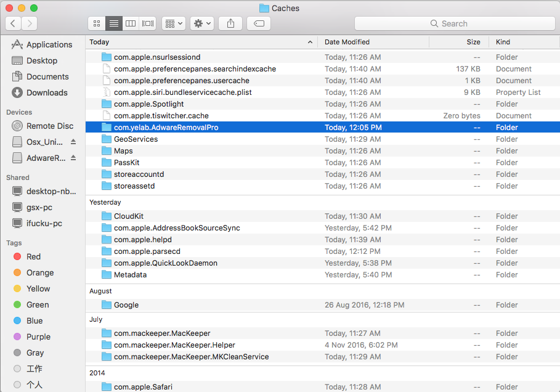Go back using the back arrow
The image size is (560, 392).
14,23
